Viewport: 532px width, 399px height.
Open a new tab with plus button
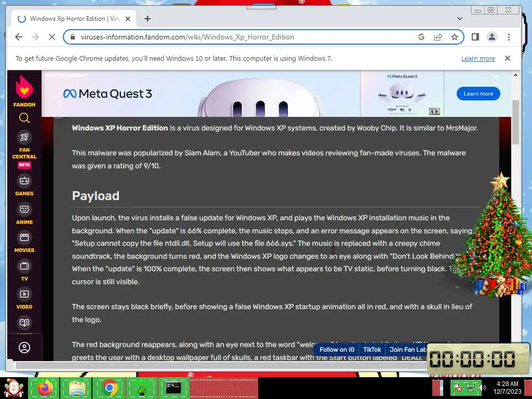[147, 19]
